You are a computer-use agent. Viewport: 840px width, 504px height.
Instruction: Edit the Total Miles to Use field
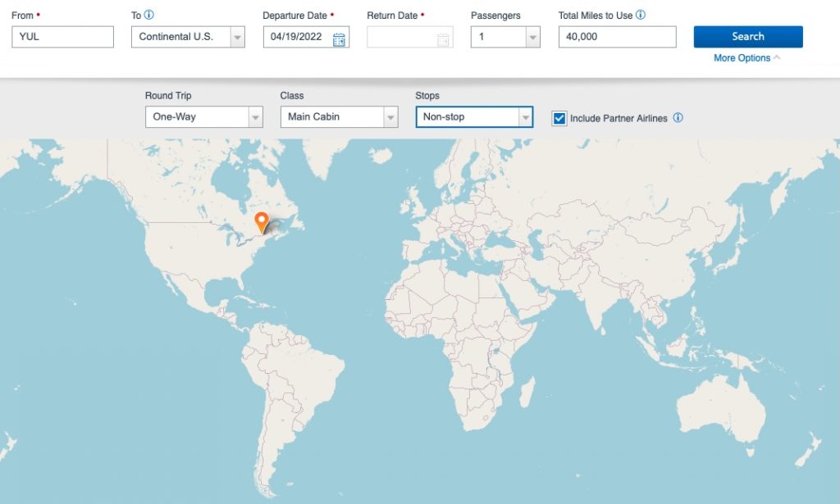coord(615,36)
